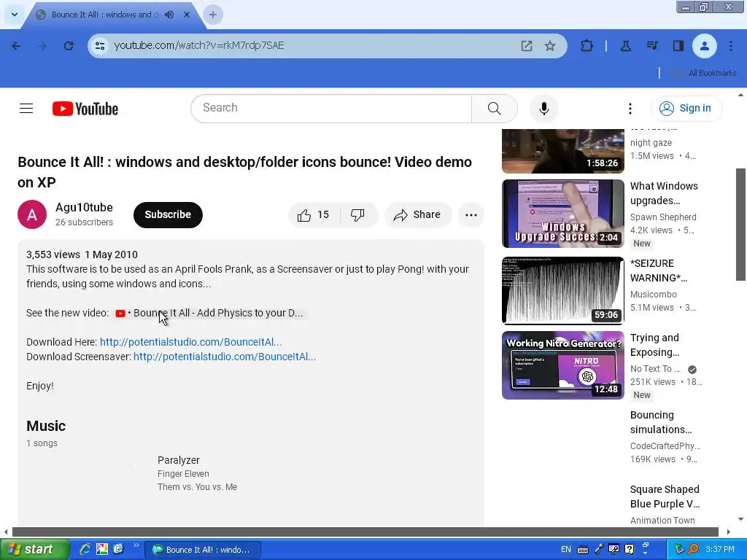Click the Finger Eleven artist text
The image size is (747, 560).
coord(183,474)
